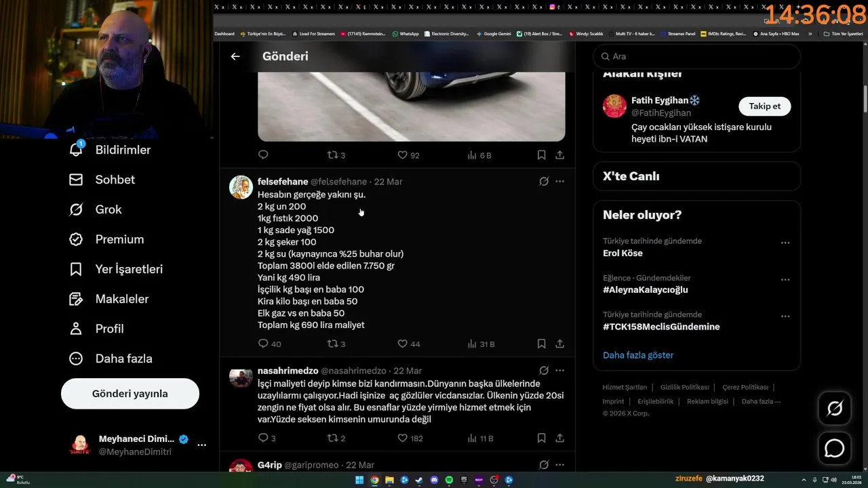The height and width of the screenshot is (488, 868).
Task: Open the floating Grok button at bottom right
Action: tap(834, 409)
